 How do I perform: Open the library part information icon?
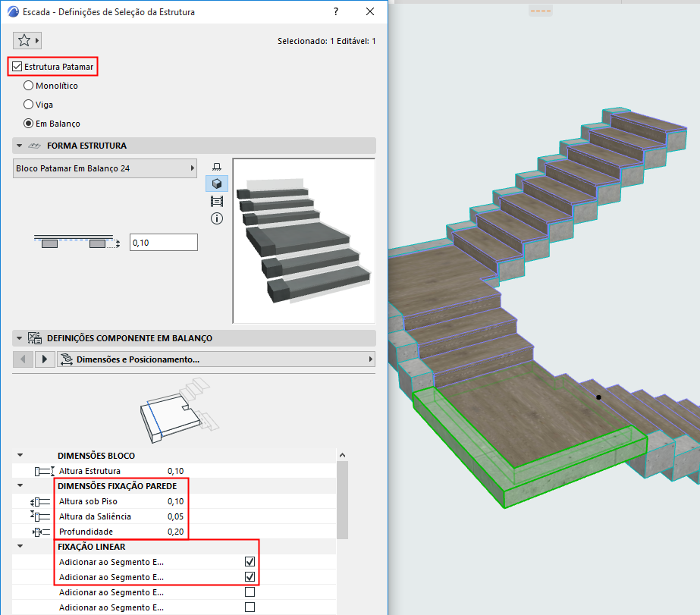tap(217, 218)
